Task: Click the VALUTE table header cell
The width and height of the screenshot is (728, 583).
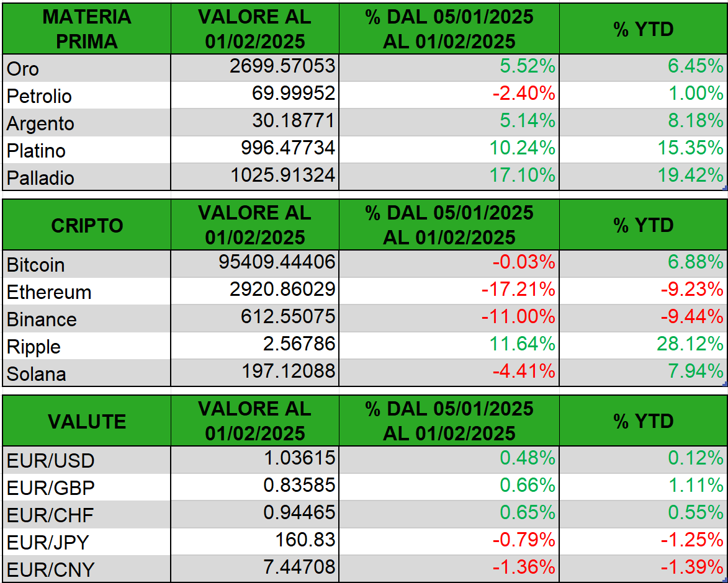Action: pyautogui.click(x=87, y=421)
